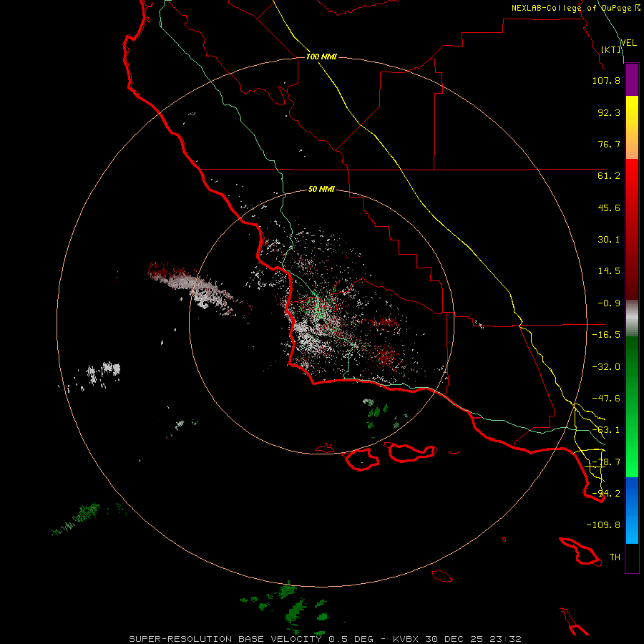This screenshot has width=644, height=644.
Task: Click the -0.9 velocity scale value
Action: (609, 303)
